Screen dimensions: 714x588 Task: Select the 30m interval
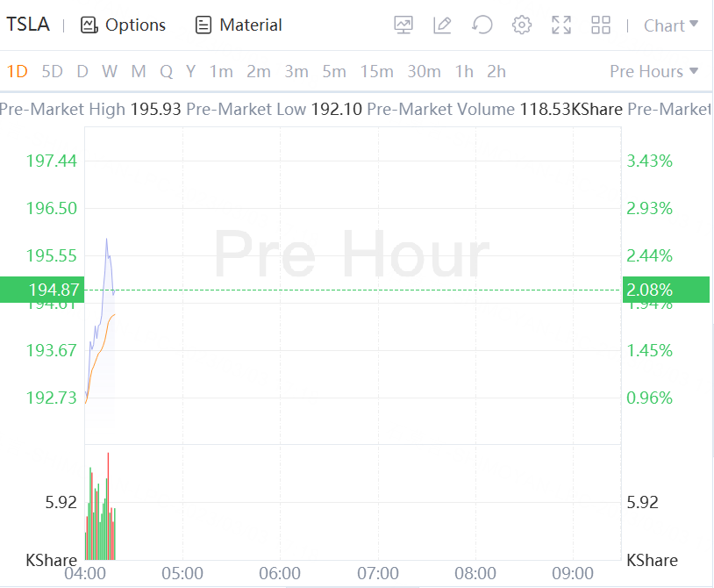pos(424,71)
